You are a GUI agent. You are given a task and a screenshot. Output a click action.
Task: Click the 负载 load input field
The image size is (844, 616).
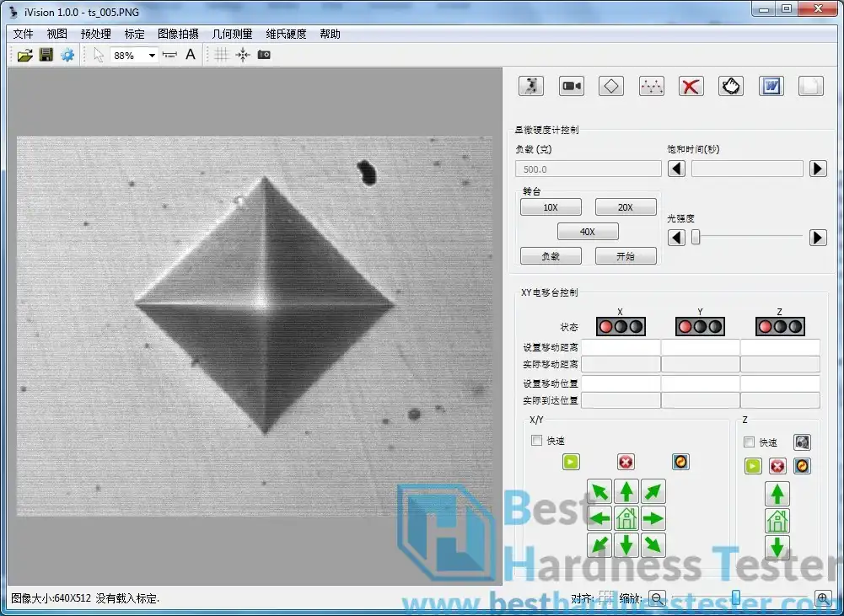click(x=588, y=169)
